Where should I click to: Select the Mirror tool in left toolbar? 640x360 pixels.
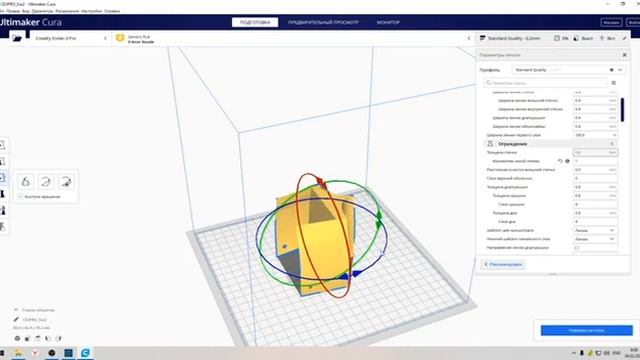point(2,194)
